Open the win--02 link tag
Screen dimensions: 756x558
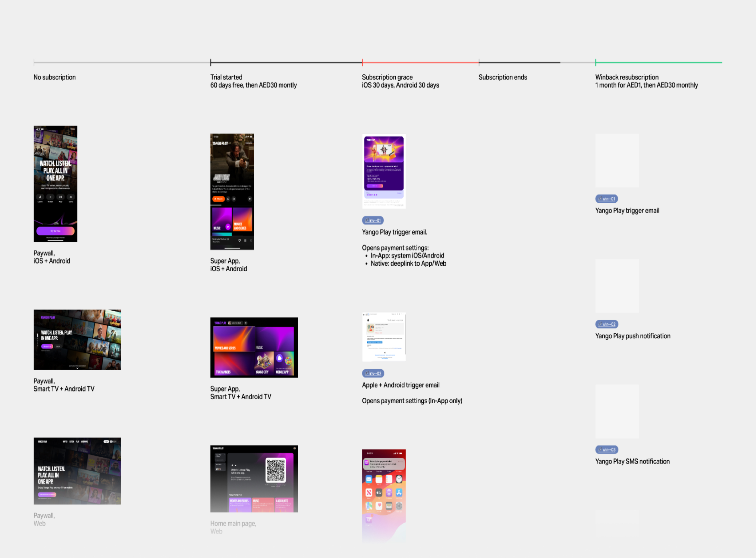[x=606, y=324]
